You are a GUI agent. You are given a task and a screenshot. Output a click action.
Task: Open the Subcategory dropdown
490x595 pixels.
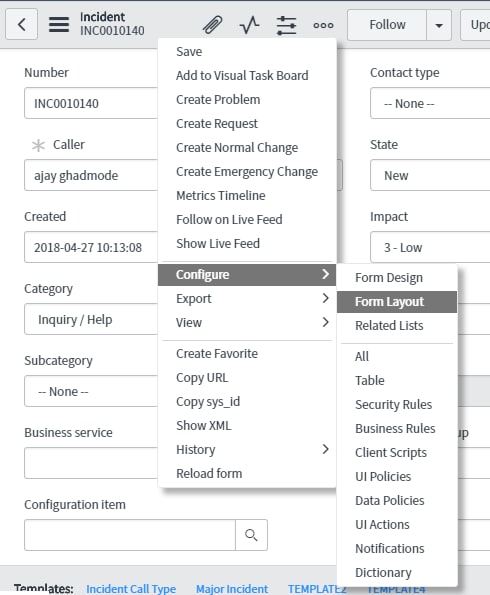pos(91,391)
